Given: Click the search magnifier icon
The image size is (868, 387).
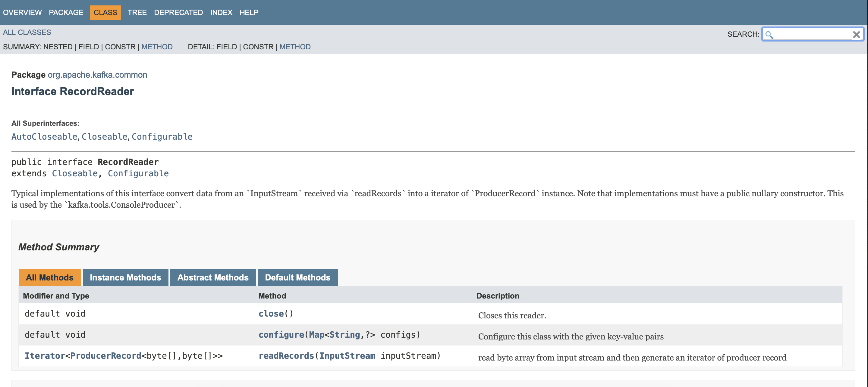Looking at the screenshot, I should (769, 34).
